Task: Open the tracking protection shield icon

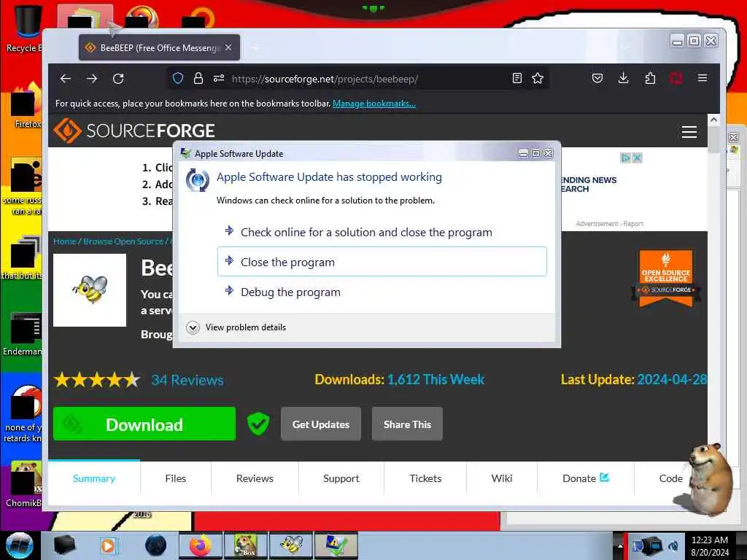Action: point(178,79)
